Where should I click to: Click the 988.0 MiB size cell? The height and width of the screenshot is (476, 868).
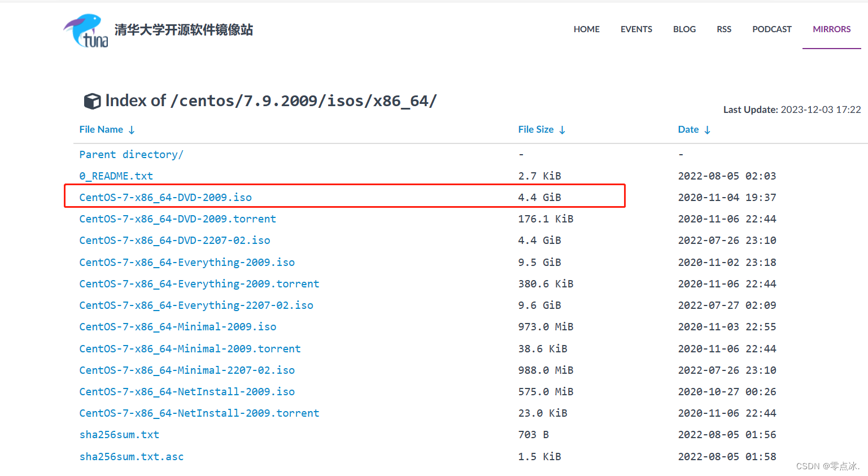tap(546, 370)
